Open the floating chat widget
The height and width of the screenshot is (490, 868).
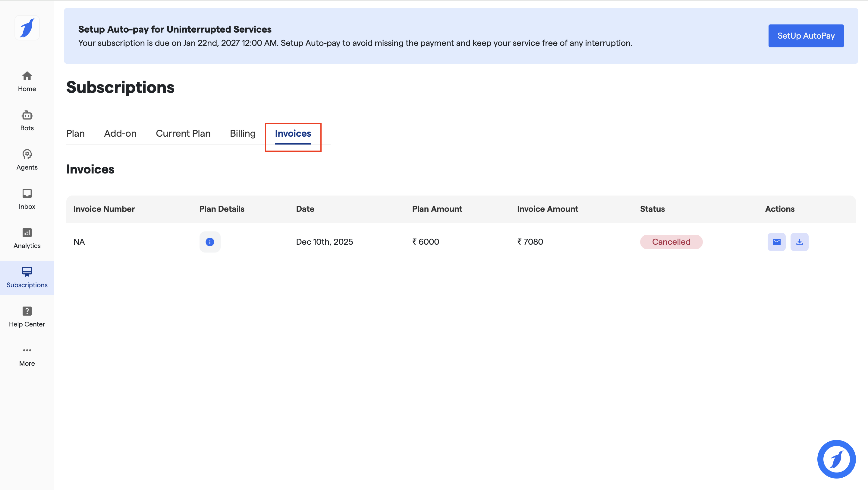[836, 459]
